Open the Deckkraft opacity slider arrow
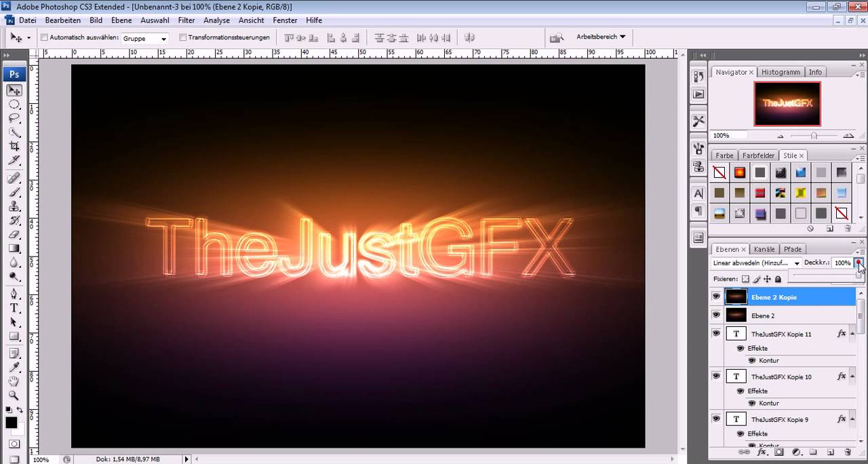Viewport: 868px width, 464px height. pyautogui.click(x=859, y=263)
